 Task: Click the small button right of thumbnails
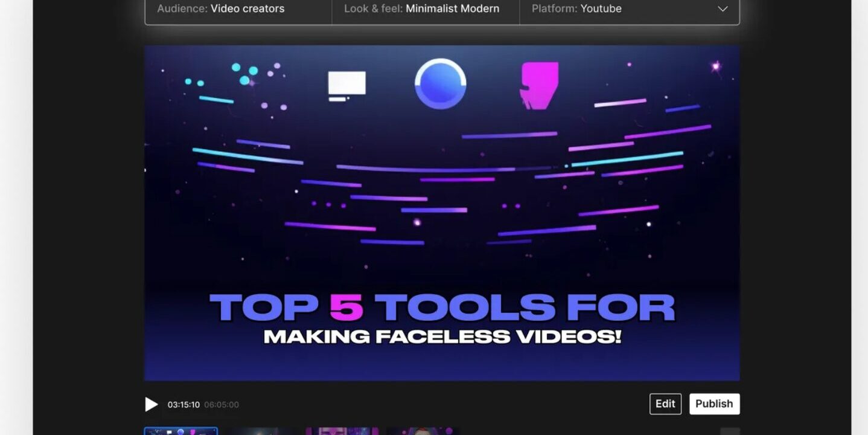(730, 431)
